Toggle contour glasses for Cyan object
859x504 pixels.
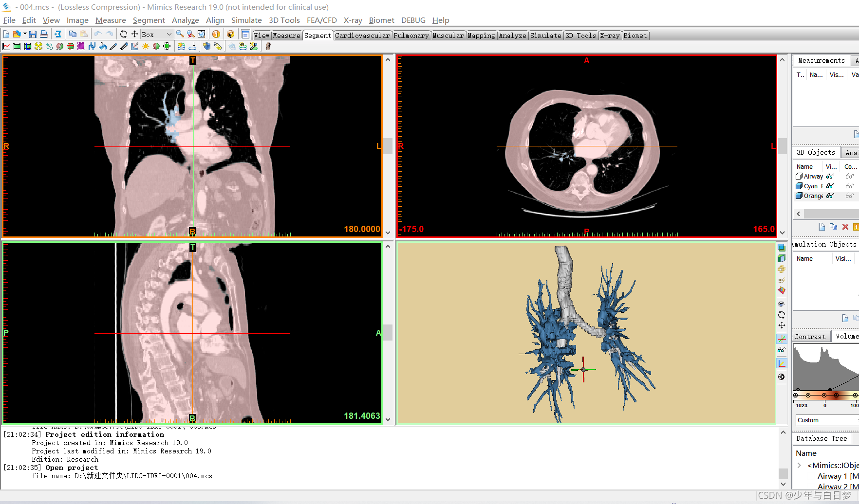[x=849, y=186]
